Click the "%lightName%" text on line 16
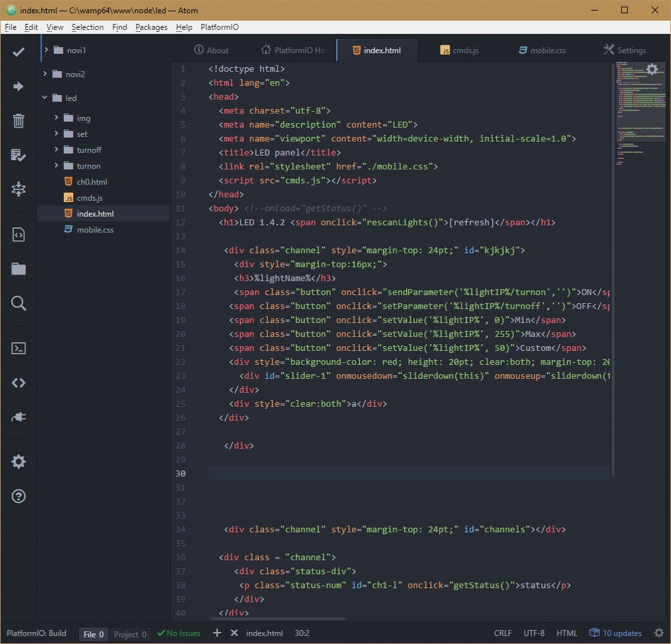671x644 pixels. (x=282, y=278)
